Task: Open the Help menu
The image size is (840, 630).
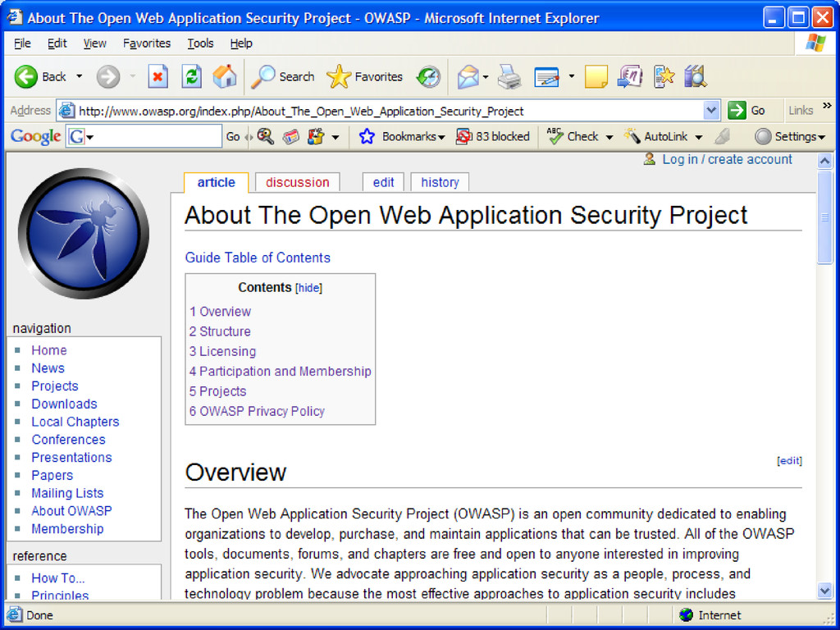Action: 241,43
